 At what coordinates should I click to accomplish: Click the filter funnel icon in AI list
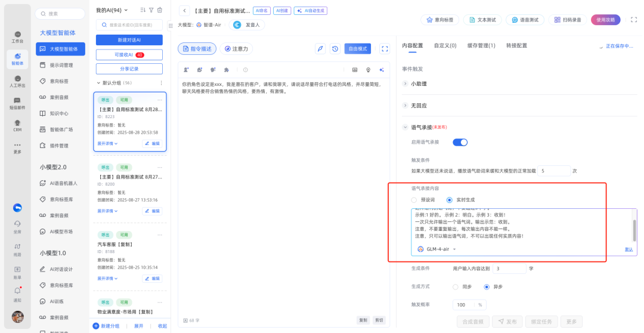point(151,10)
